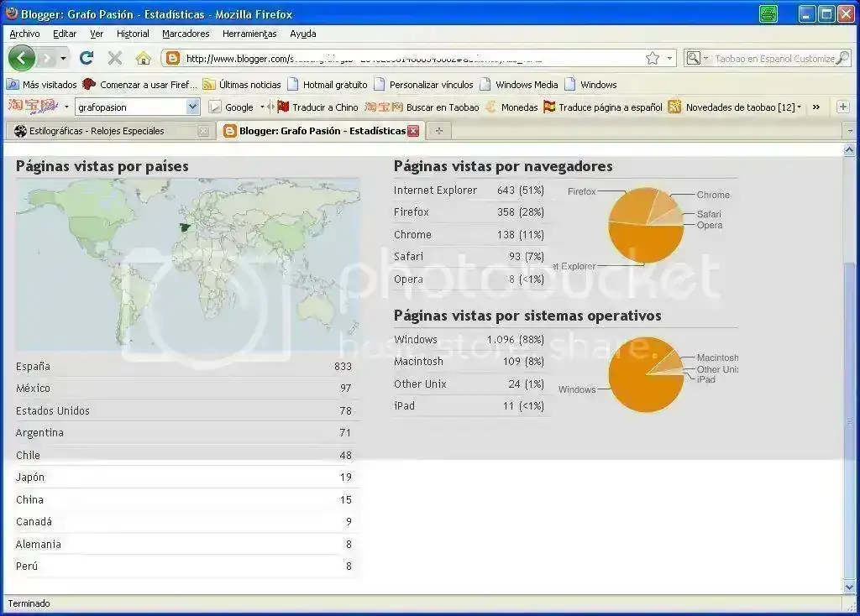Image resolution: width=860 pixels, height=616 pixels.
Task: Open the Archivo menu
Action: coord(24,34)
